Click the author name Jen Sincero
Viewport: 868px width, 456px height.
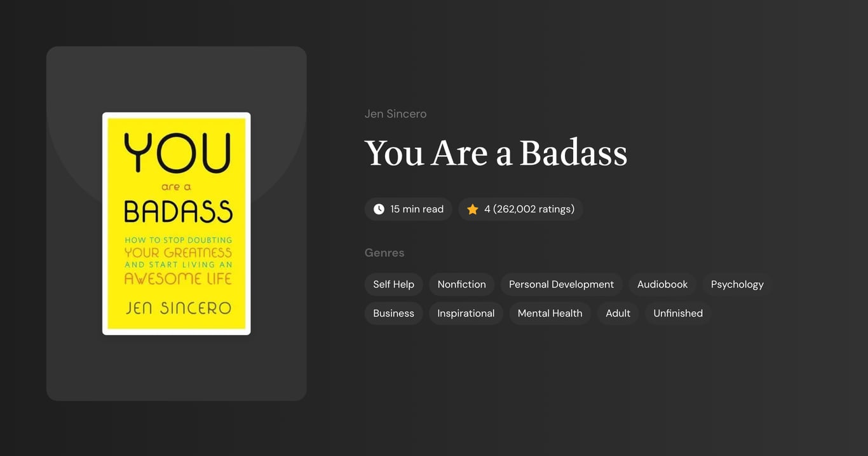(395, 113)
